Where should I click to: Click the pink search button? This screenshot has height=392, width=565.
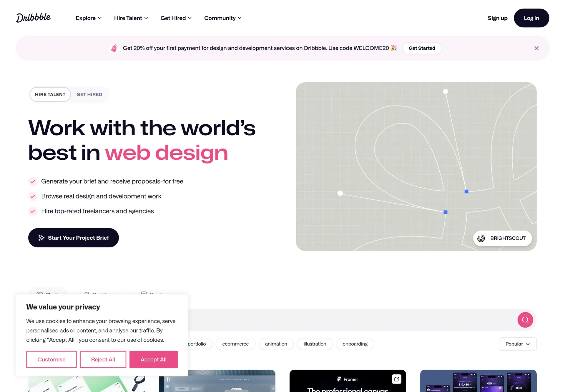pyautogui.click(x=525, y=320)
